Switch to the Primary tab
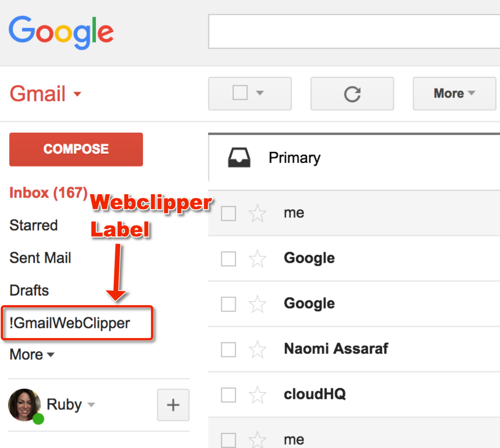The image size is (500, 448). [294, 157]
